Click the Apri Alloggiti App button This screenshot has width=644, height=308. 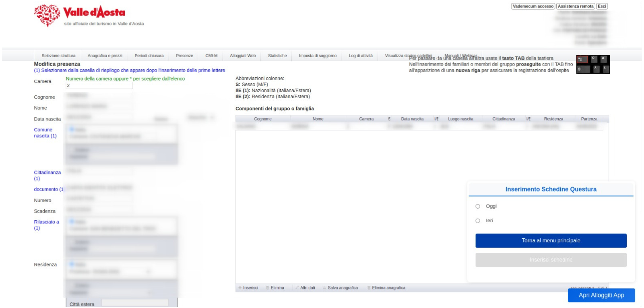pyautogui.click(x=601, y=295)
